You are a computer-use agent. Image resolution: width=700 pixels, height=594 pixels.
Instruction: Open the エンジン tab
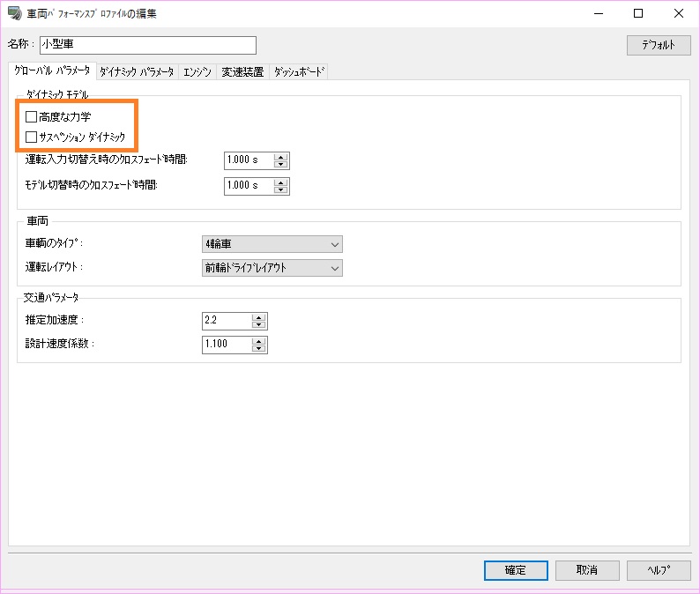point(197,72)
